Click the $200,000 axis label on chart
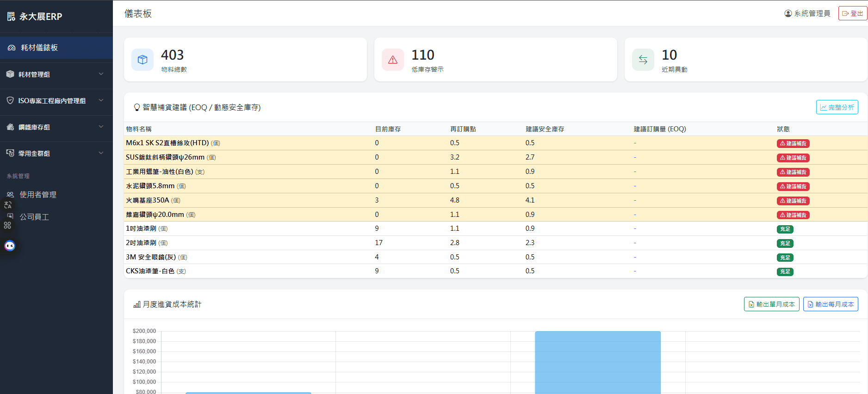 (144, 331)
